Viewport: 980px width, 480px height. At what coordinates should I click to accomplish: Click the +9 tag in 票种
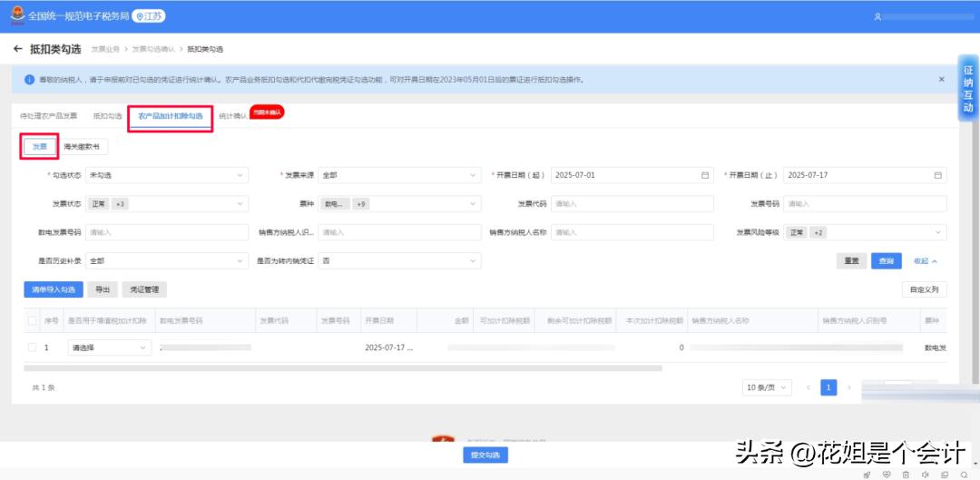point(360,204)
